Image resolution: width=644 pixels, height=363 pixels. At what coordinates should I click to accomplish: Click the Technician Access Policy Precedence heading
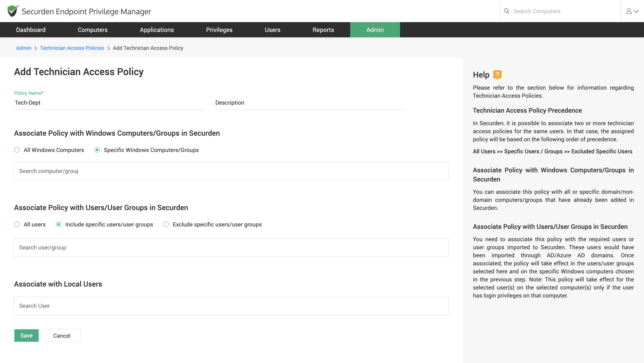[527, 110]
